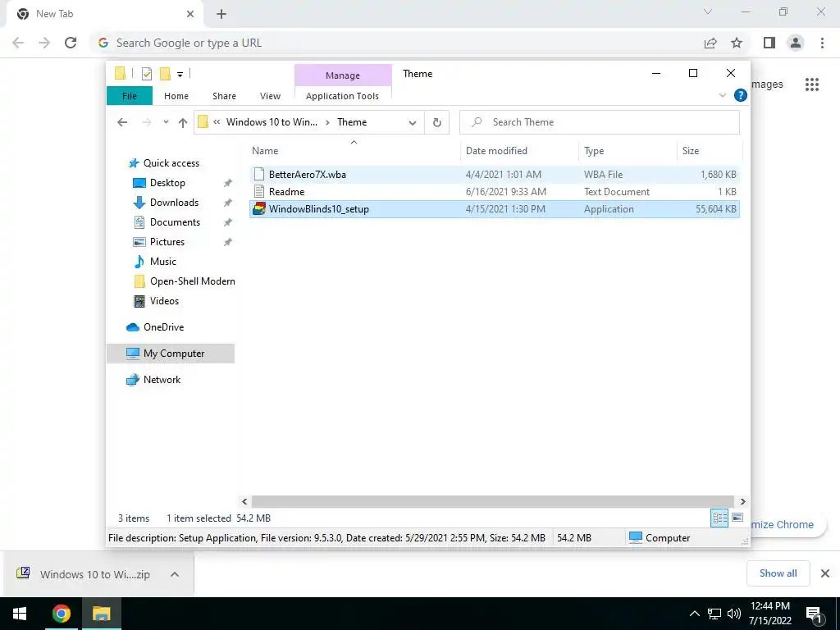Sort files by Name column

click(265, 151)
